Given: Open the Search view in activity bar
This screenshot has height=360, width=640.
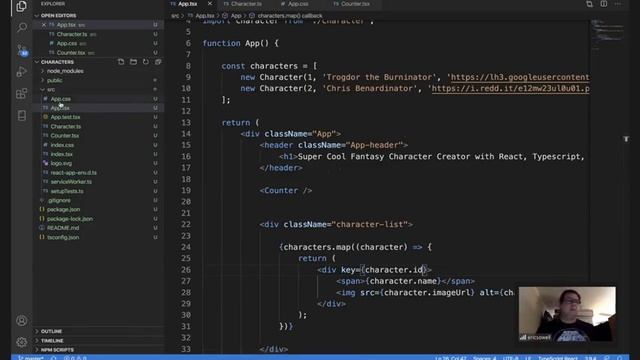Looking at the screenshot, I should click(x=22, y=28).
